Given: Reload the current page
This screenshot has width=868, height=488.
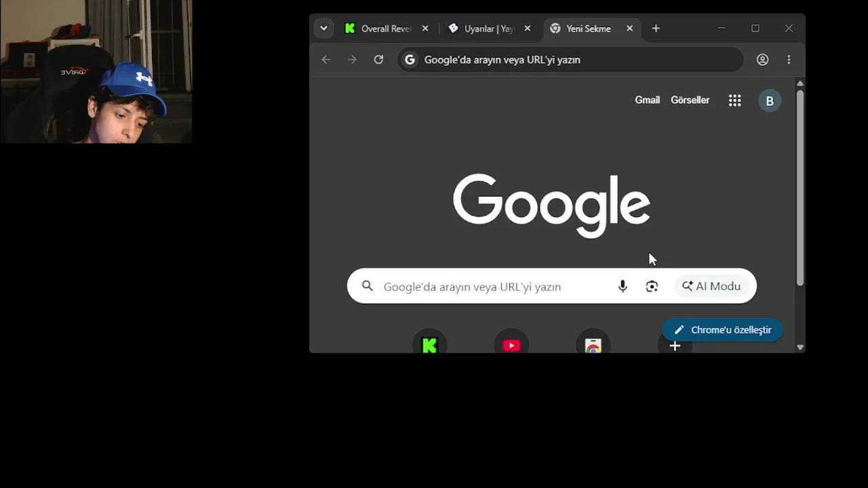Looking at the screenshot, I should tap(378, 60).
